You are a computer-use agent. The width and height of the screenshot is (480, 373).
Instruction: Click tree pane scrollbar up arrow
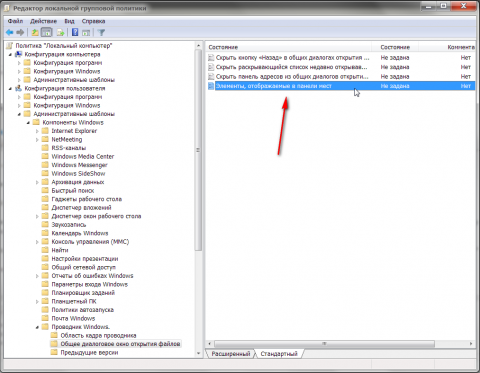198,45
